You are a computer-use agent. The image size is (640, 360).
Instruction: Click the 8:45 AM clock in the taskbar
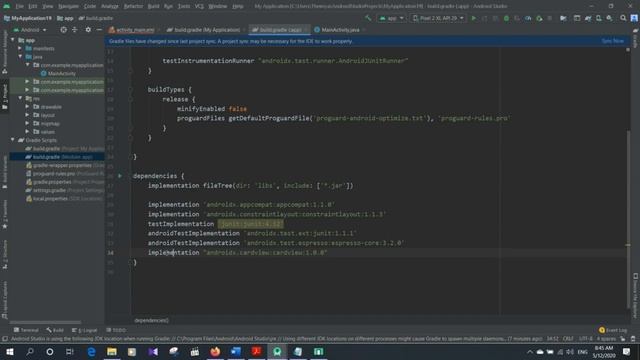click(604, 348)
